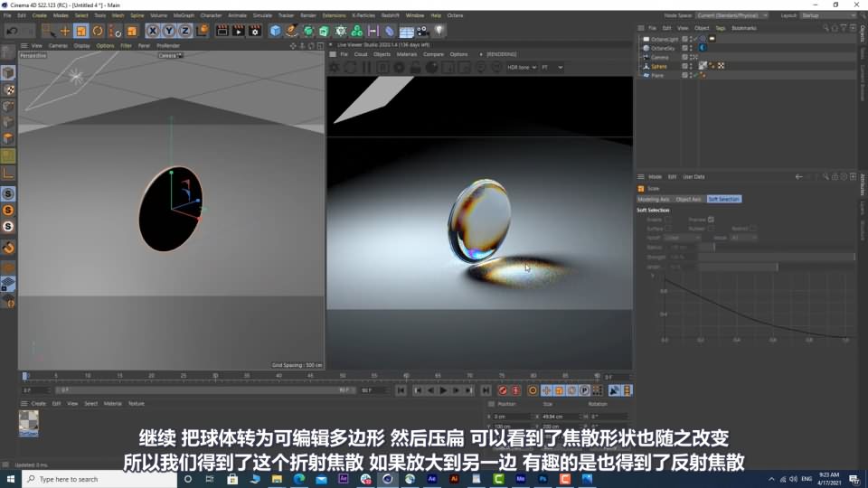
Task: Click the Cube primitive icon
Action: [276, 31]
